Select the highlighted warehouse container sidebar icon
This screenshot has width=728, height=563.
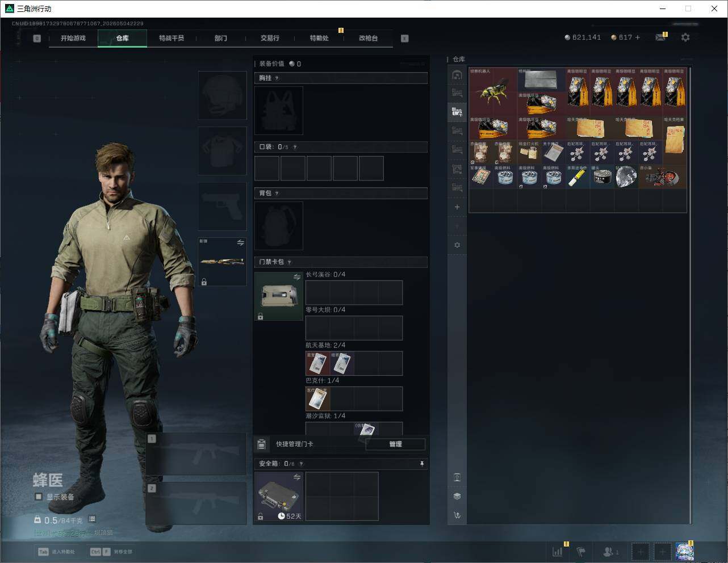[457, 112]
